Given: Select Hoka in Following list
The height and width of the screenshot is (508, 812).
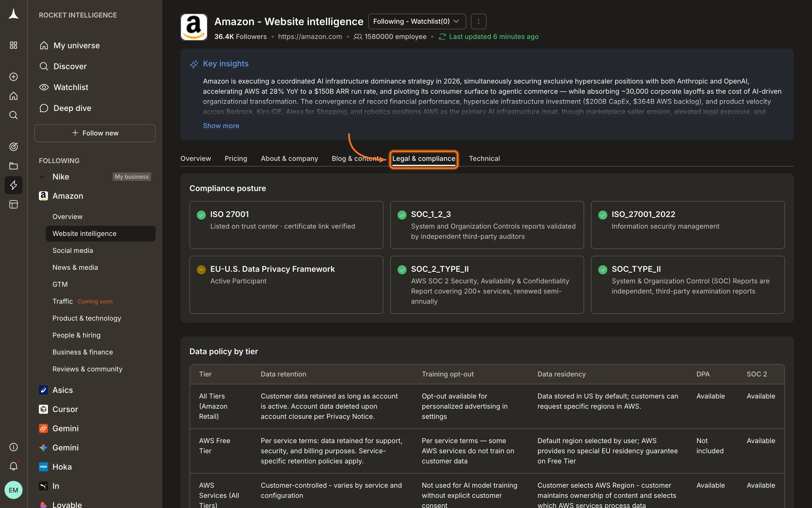Looking at the screenshot, I should (x=62, y=467).
